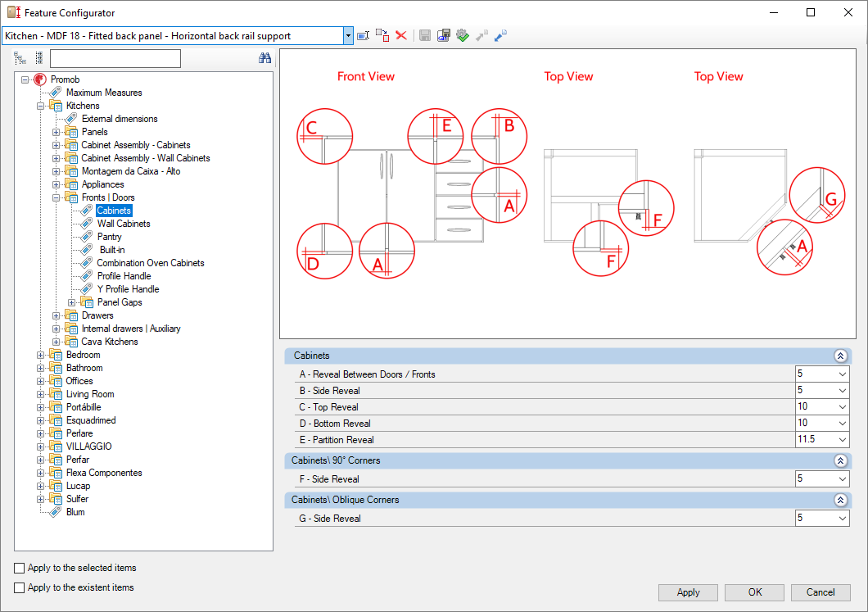Open the configuration name dropdown

pyautogui.click(x=348, y=36)
